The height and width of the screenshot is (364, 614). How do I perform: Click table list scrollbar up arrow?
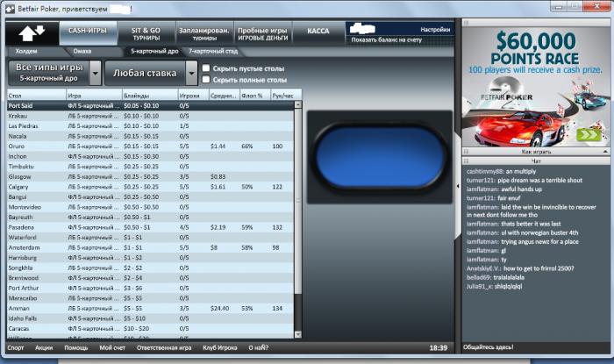click(298, 105)
